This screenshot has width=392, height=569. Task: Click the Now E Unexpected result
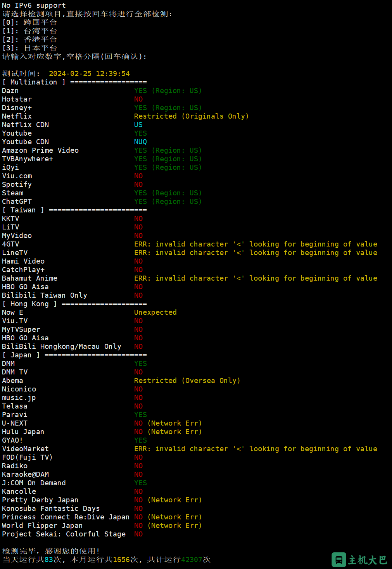[x=155, y=312]
